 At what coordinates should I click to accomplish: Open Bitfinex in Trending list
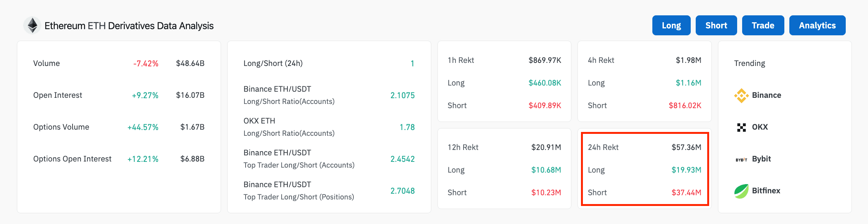click(766, 191)
